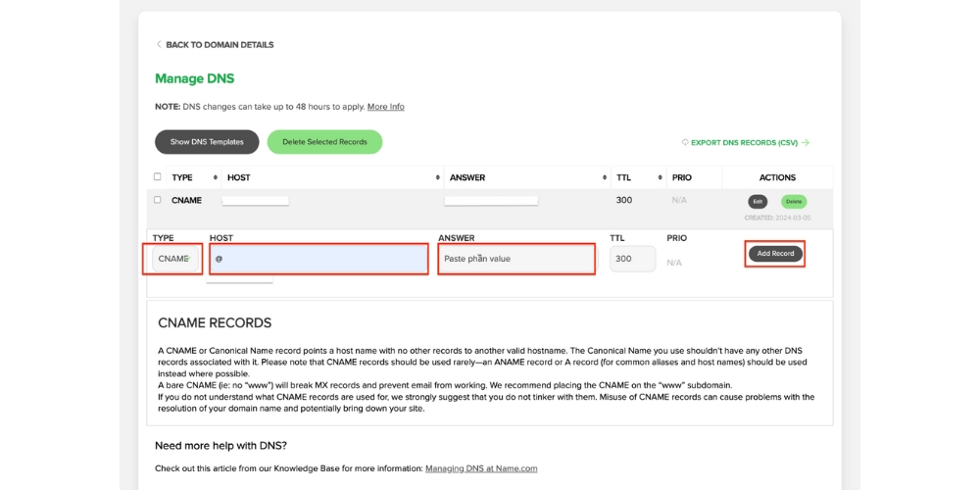Viewport: 980px width, 490px height.
Task: Open Managing DNS at Name.com article link
Action: point(481,468)
